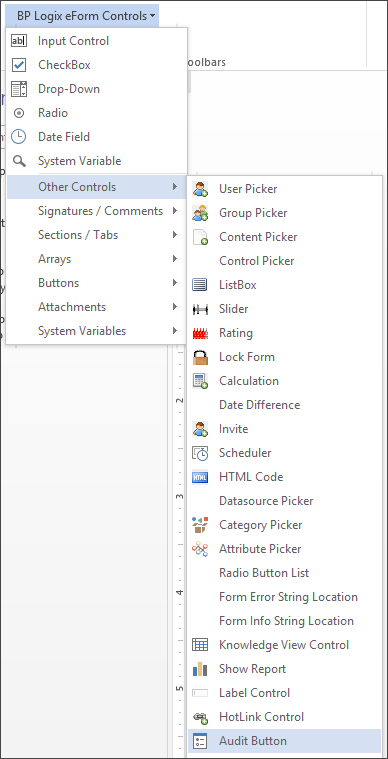Click the HotLink Control text label
The height and width of the screenshot is (759, 388).
click(262, 717)
